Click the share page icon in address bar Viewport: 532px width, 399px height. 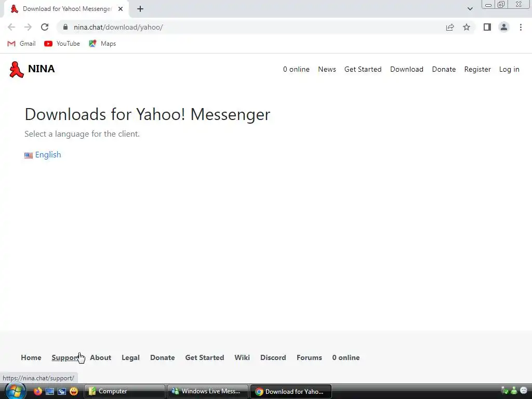pos(450,27)
